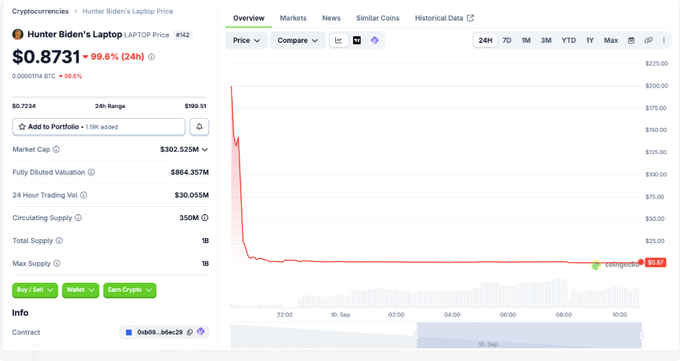The width and height of the screenshot is (680, 361).
Task: Click right handle of chart range navigator
Action: (x=641, y=335)
